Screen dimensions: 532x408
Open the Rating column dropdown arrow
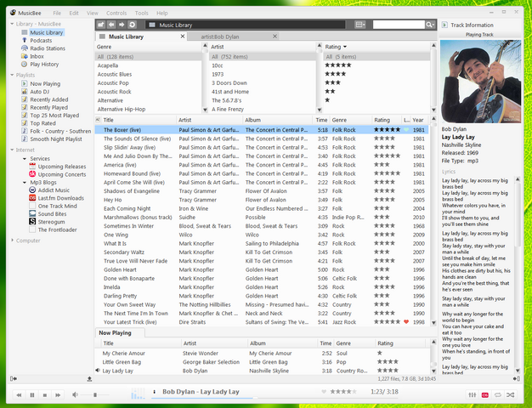[345, 47]
